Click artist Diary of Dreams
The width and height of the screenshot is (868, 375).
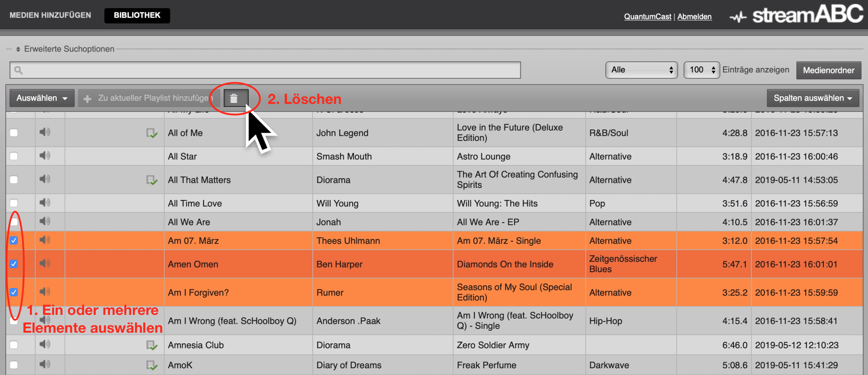[349, 365]
